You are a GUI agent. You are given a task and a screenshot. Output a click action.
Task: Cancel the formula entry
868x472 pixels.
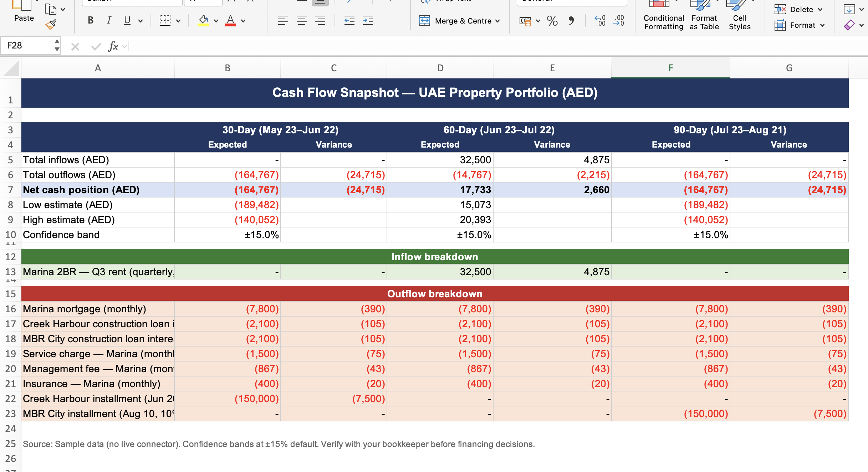pyautogui.click(x=75, y=46)
